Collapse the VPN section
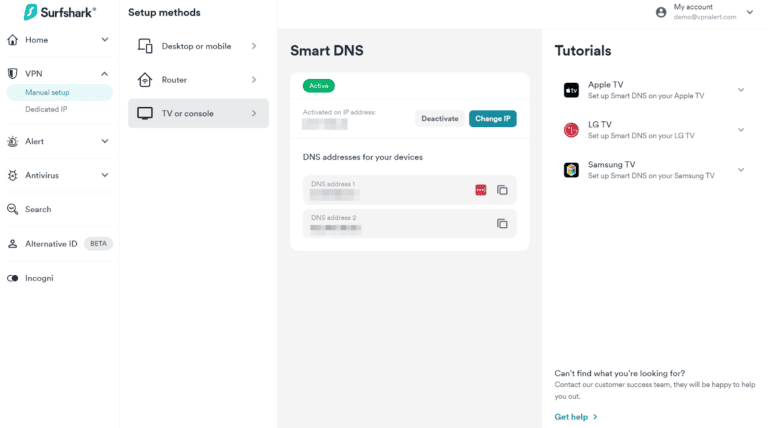768x428 pixels. coord(105,73)
